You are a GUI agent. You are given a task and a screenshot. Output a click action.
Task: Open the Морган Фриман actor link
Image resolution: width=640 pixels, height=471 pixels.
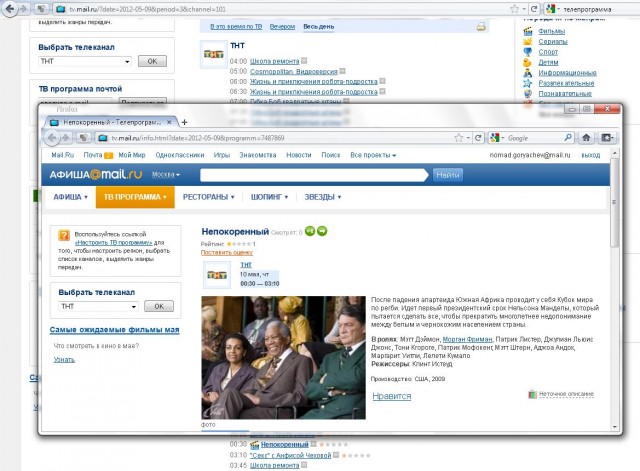(467, 339)
